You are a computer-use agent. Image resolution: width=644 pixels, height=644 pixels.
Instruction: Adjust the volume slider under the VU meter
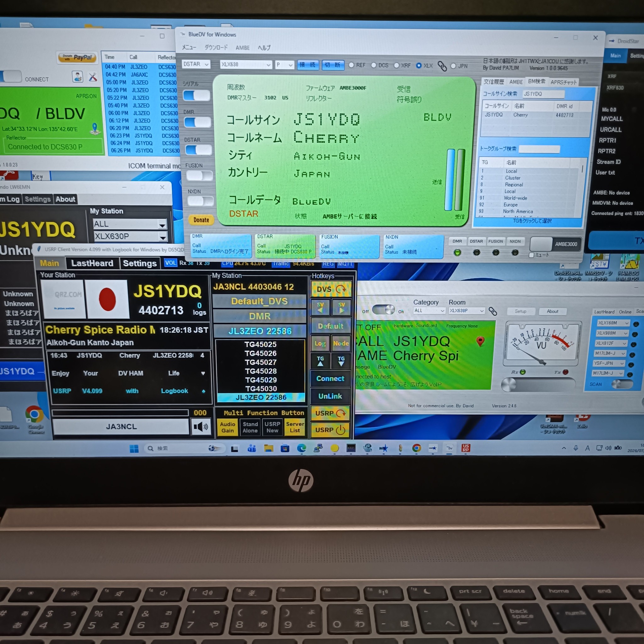(x=538, y=385)
